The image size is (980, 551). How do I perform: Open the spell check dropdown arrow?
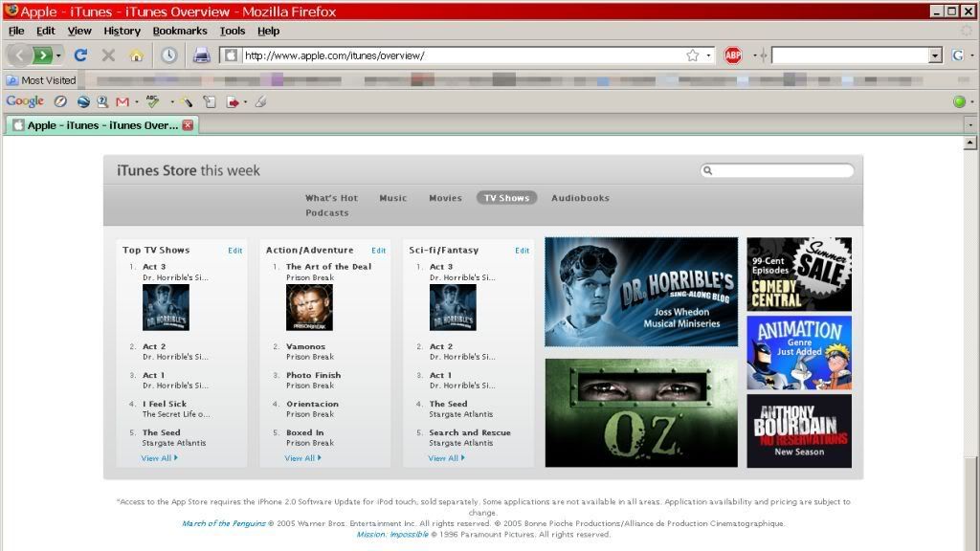172,101
